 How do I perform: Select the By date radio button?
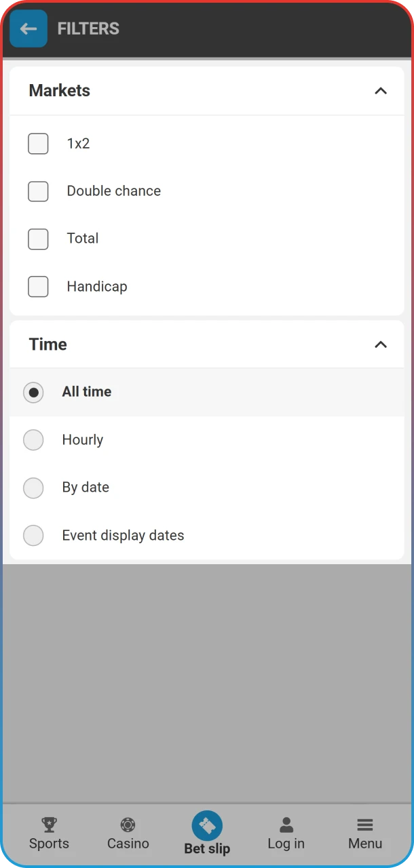click(x=33, y=488)
